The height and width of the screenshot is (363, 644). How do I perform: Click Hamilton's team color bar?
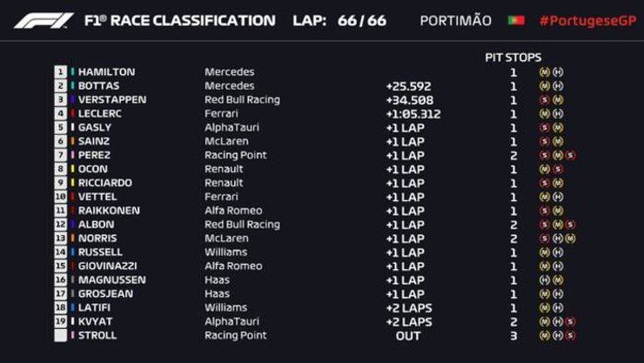click(73, 72)
